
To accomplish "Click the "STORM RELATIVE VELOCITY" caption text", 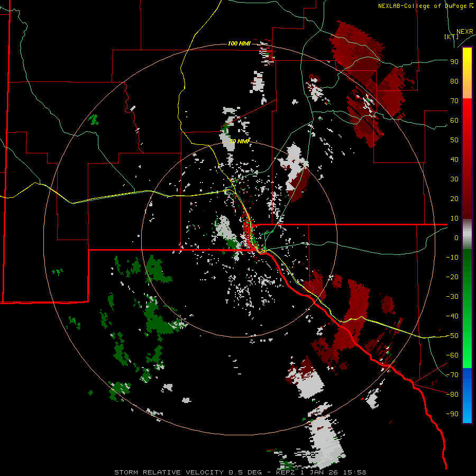I will [x=169, y=472].
